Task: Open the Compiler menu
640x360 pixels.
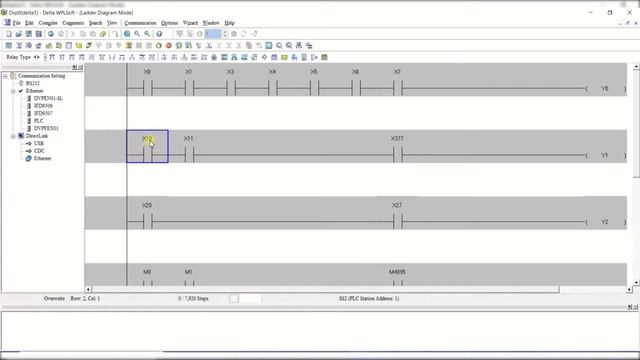Action: point(48,23)
